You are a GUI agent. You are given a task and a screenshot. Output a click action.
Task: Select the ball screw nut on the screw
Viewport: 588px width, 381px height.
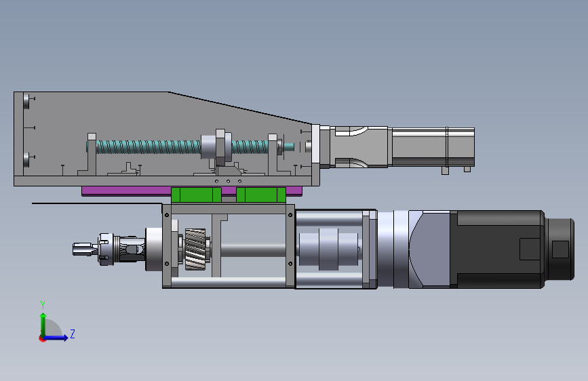[217, 147]
